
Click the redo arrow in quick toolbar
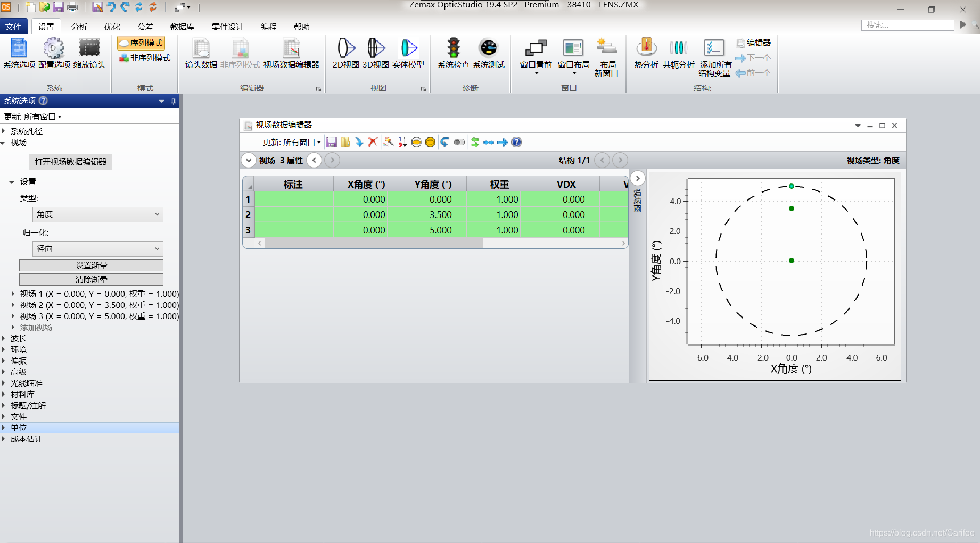[125, 7]
